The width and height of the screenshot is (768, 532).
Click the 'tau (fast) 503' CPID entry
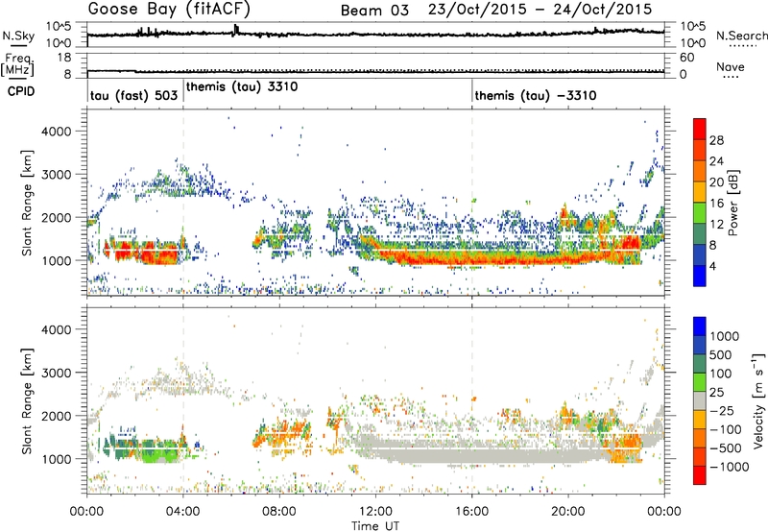point(133,95)
